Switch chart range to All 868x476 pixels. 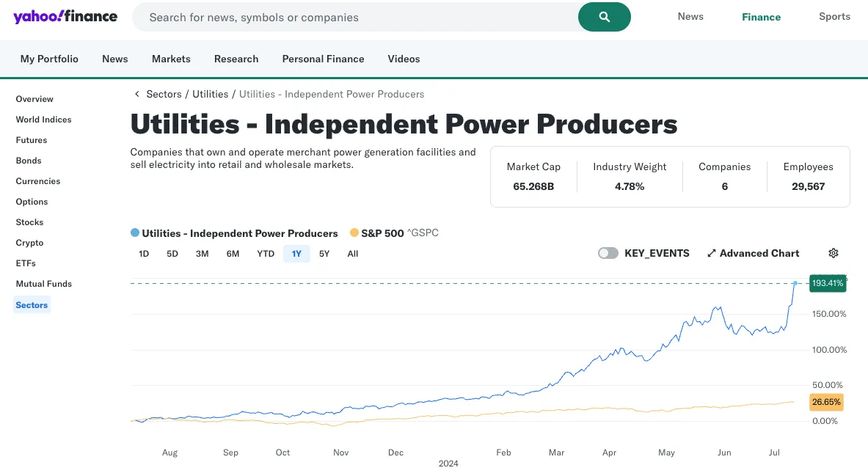coord(353,254)
